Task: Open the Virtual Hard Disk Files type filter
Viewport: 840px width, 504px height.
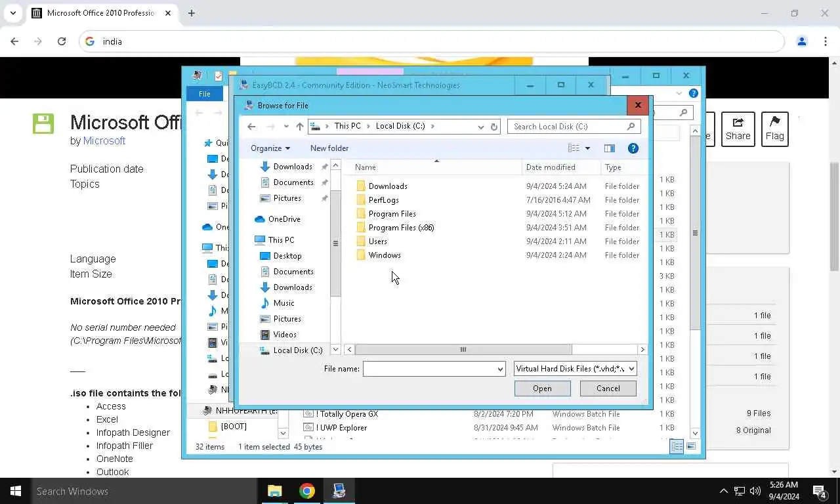Action: [x=575, y=369]
